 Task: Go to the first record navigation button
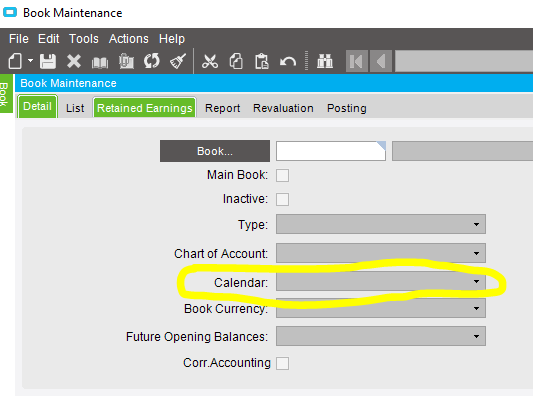coord(357,62)
